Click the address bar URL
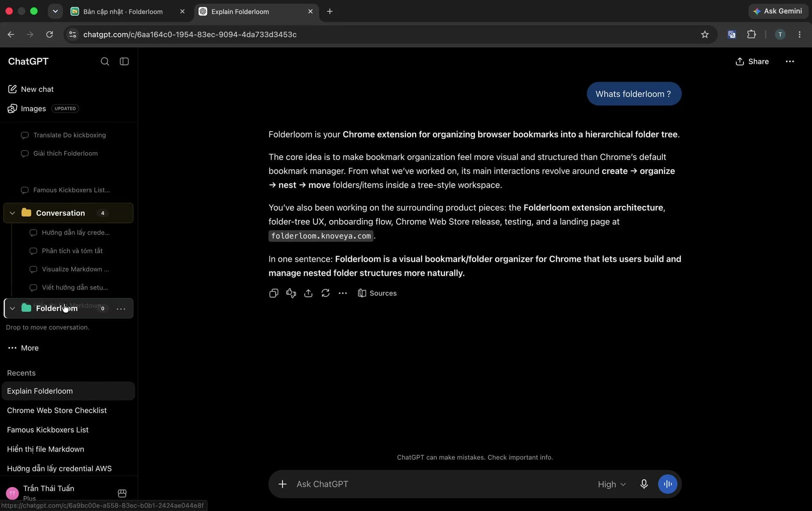 tap(190, 35)
